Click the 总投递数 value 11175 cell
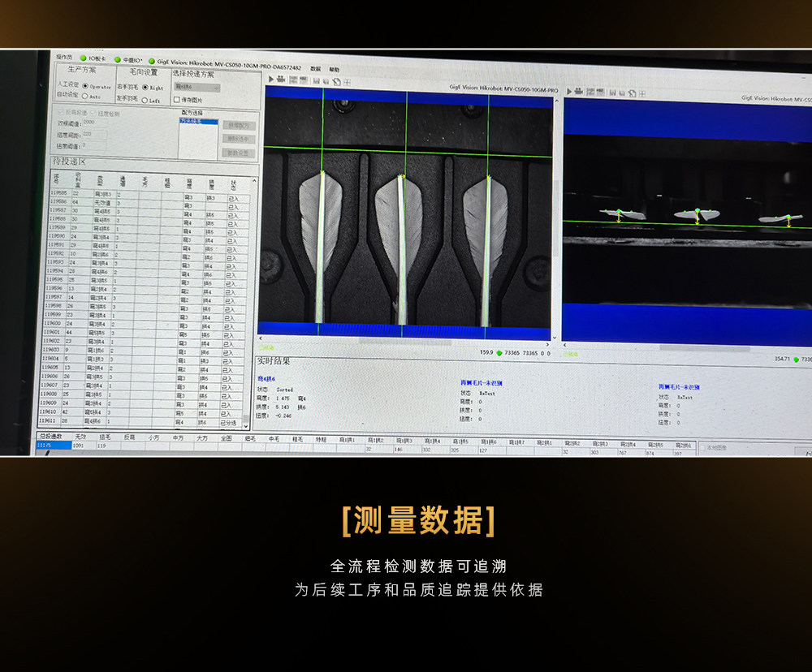Image resolution: width=812 pixels, height=672 pixels. [54, 445]
